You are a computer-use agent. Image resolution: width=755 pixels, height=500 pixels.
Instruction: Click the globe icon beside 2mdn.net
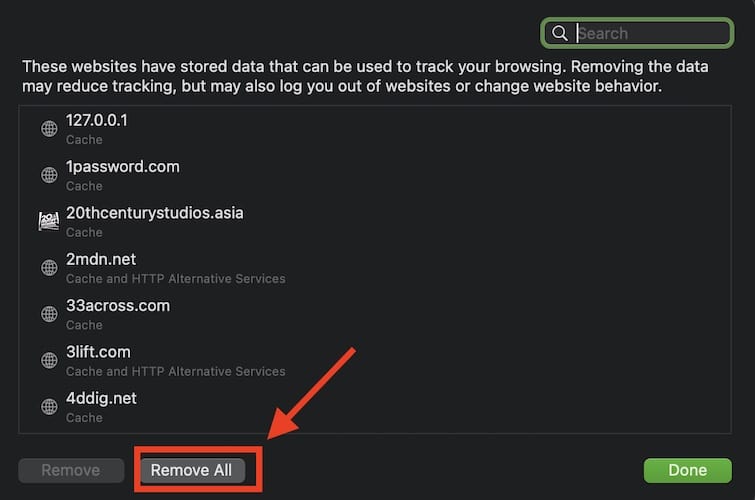(49, 268)
